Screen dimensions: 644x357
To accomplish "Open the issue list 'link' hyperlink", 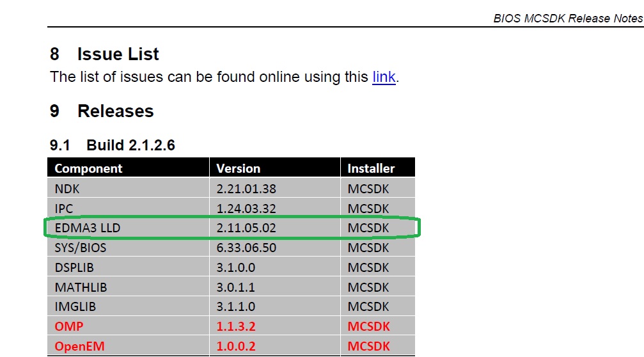I will (384, 77).
